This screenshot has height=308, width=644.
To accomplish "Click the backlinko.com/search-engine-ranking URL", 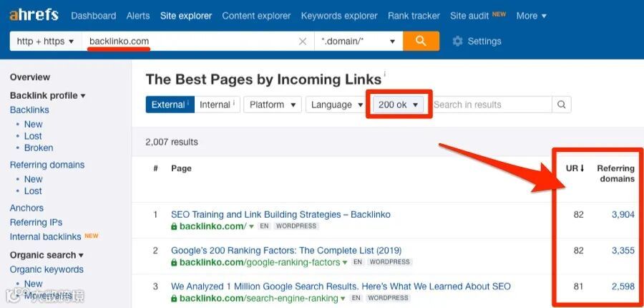I will (259, 298).
